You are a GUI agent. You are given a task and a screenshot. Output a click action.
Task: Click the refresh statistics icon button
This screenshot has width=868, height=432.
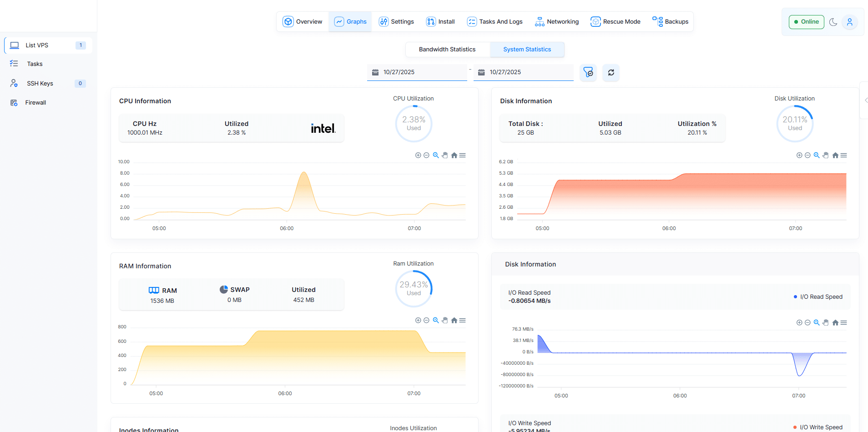pyautogui.click(x=611, y=73)
